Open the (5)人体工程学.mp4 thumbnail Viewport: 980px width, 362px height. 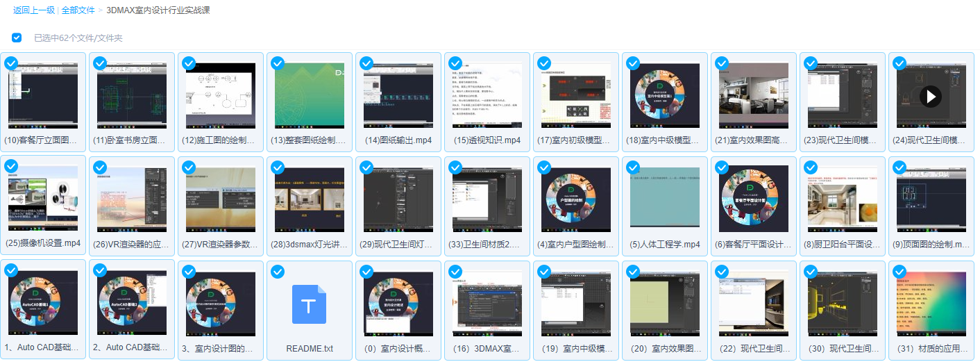point(664,199)
